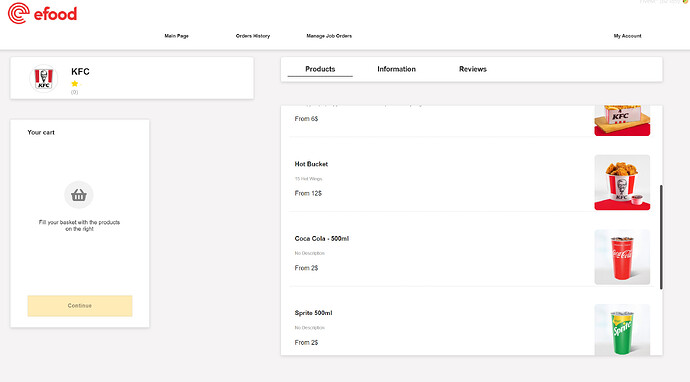Click 'From 2$' price under Sprite

[306, 342]
